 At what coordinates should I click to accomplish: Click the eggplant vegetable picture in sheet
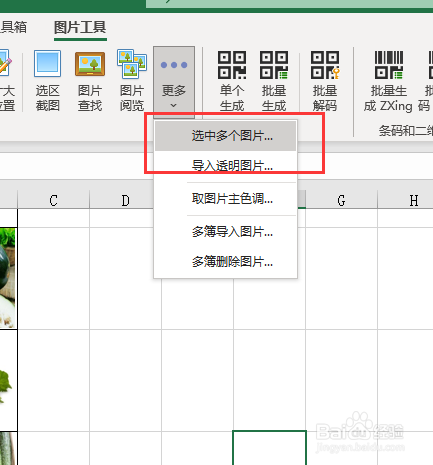(7, 278)
